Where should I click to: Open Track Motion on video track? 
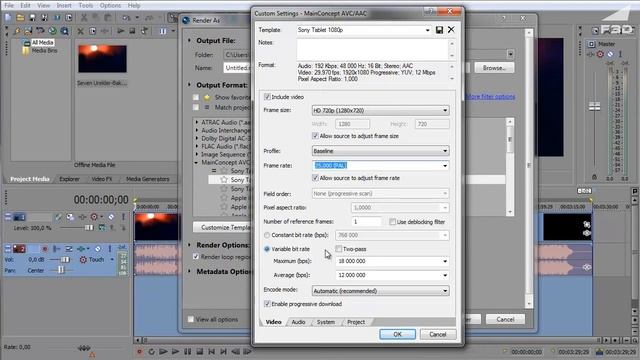pyautogui.click(x=70, y=217)
